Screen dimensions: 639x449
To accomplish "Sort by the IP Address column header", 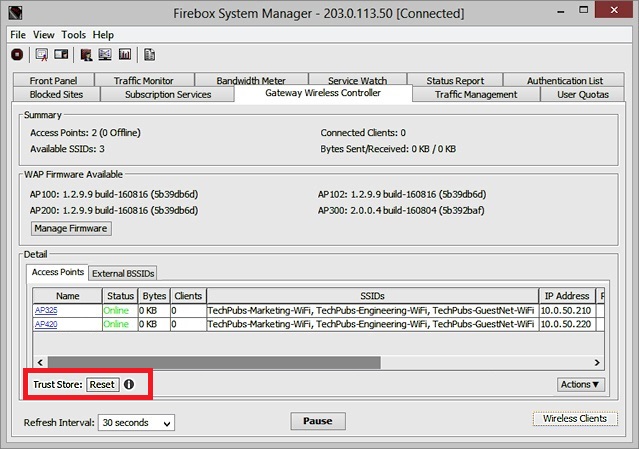I will 567,296.
